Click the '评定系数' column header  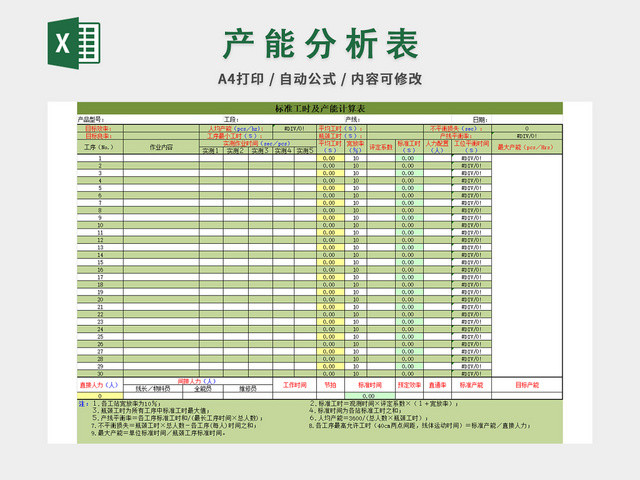coord(381,147)
